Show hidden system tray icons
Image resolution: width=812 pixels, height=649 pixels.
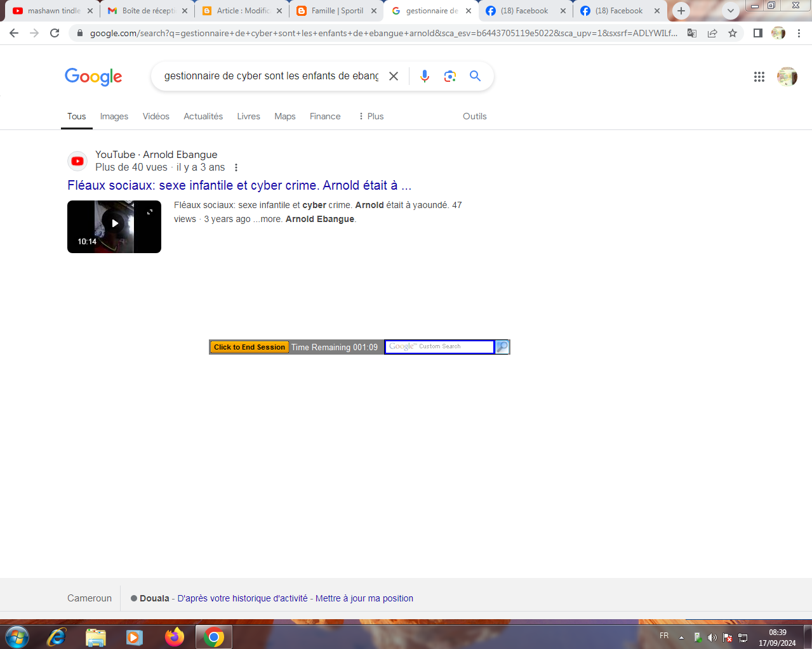click(681, 638)
